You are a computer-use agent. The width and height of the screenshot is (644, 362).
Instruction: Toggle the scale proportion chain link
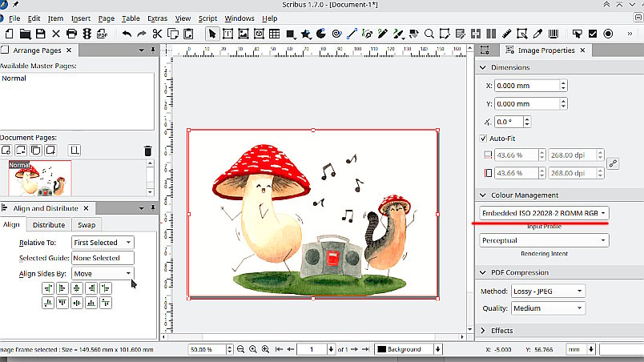point(613,163)
